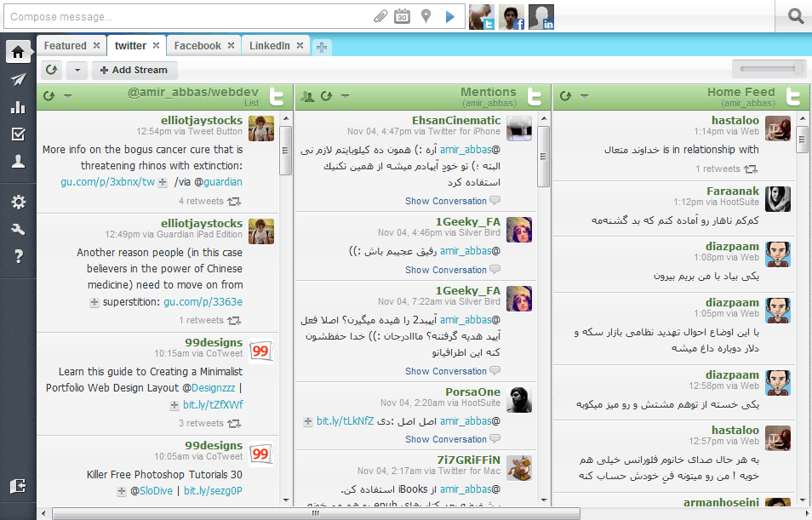812x520 pixels.
Task: Click the column width slider
Action: 769,68
